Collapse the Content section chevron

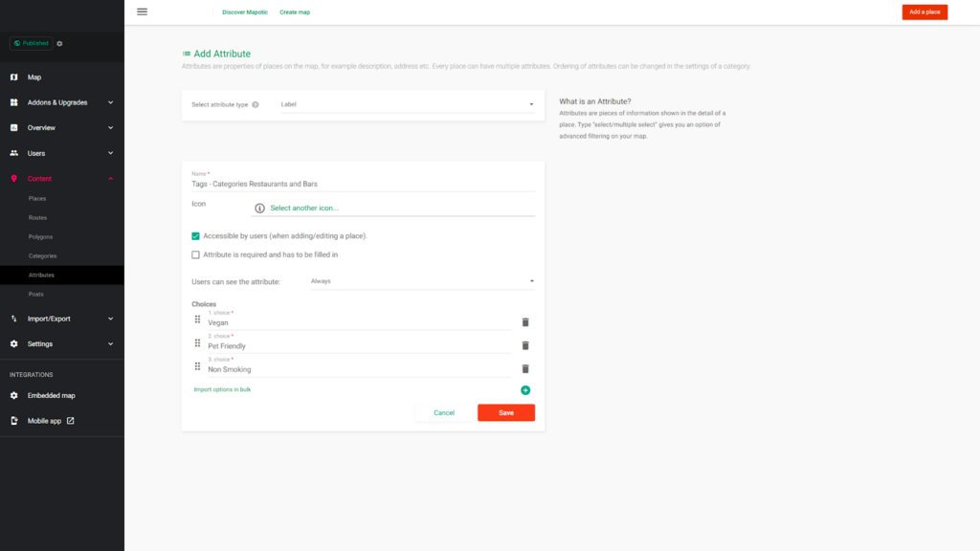click(x=111, y=179)
